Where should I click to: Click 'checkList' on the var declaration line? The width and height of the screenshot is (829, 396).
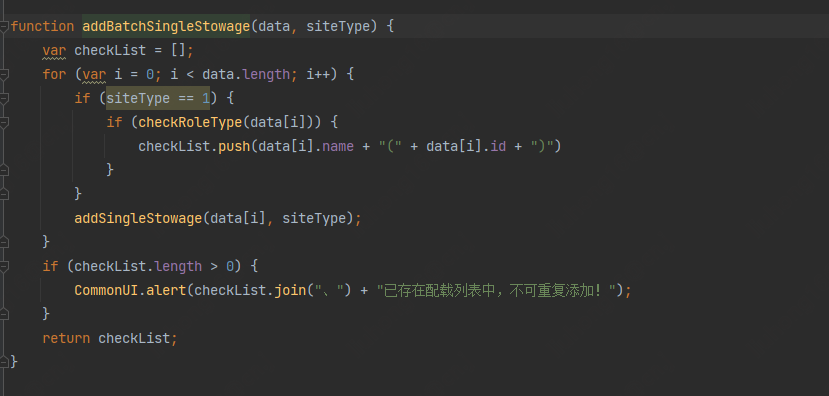[x=110, y=50]
